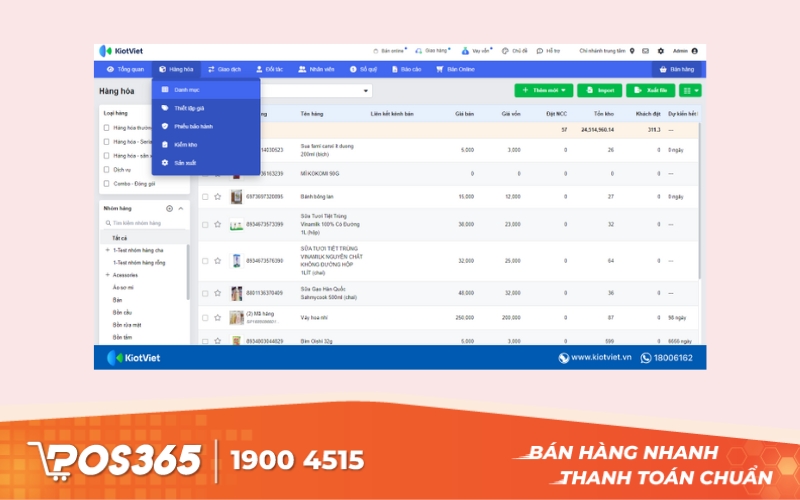
Task: Tick checkbox for Bánh bông lan row
Action: [x=205, y=197]
